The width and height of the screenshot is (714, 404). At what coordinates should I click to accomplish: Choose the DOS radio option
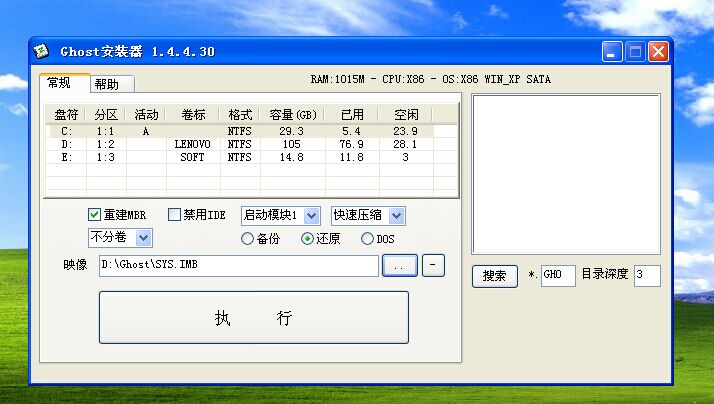click(367, 239)
